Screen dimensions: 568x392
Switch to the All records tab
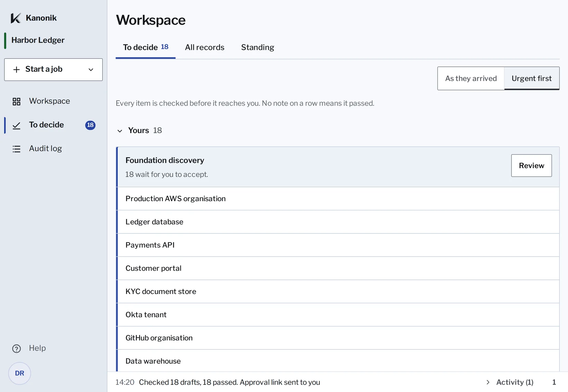204,47
